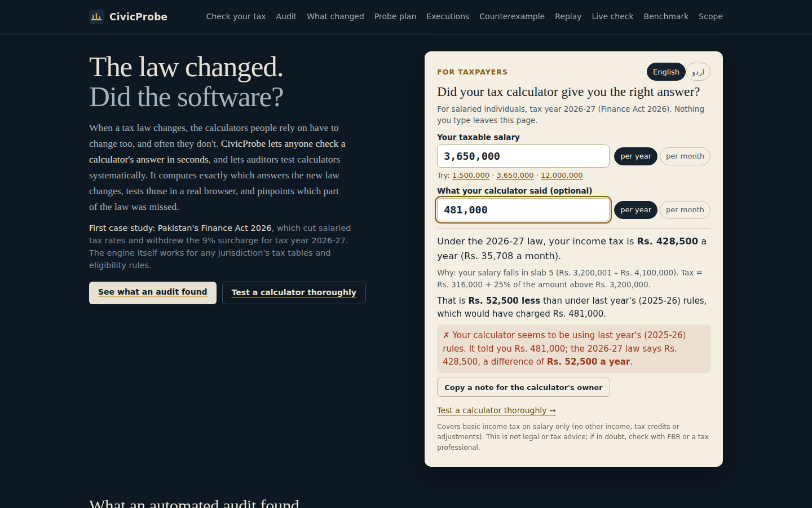The image size is (812, 508).
Task: Click See what an audit found button
Action: [x=153, y=292]
